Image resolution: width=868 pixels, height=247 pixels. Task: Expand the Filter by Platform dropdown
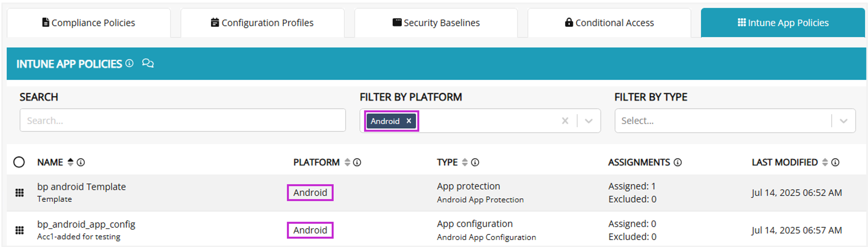click(x=589, y=121)
